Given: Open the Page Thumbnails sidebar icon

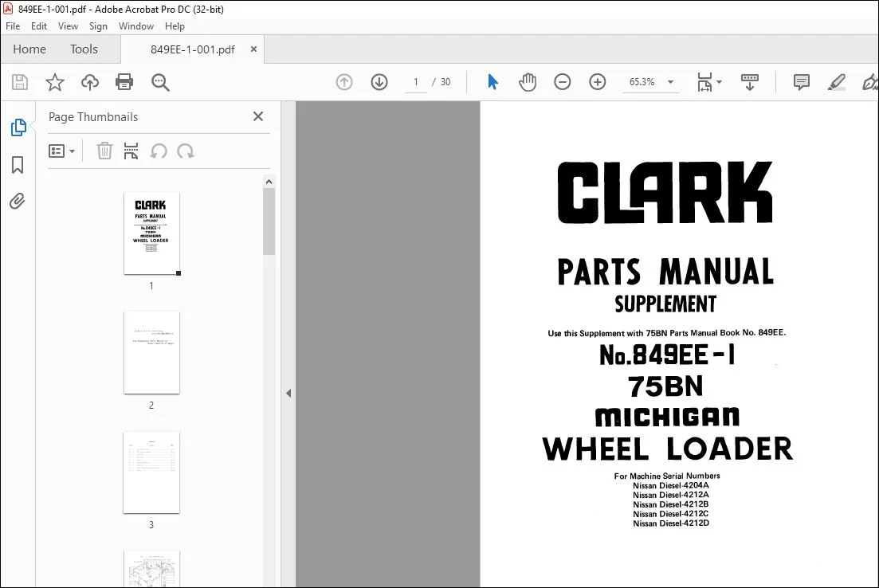Looking at the screenshot, I should click(18, 127).
